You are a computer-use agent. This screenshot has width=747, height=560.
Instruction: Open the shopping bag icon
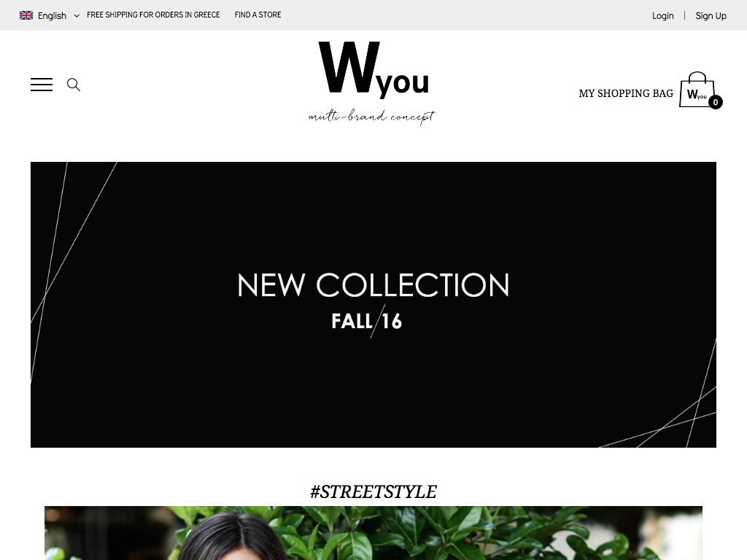pos(697,90)
